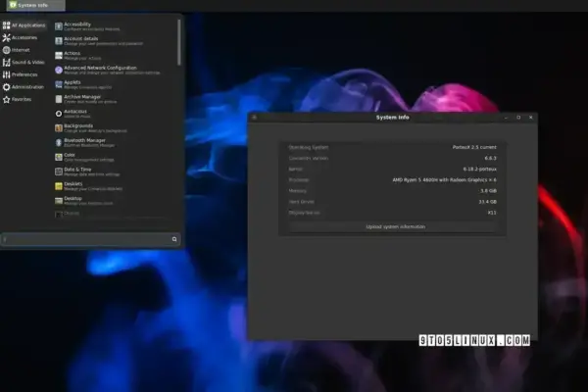Click the System Info window menu icon
Image resolution: width=588 pixels, height=392 pixels.
254,118
